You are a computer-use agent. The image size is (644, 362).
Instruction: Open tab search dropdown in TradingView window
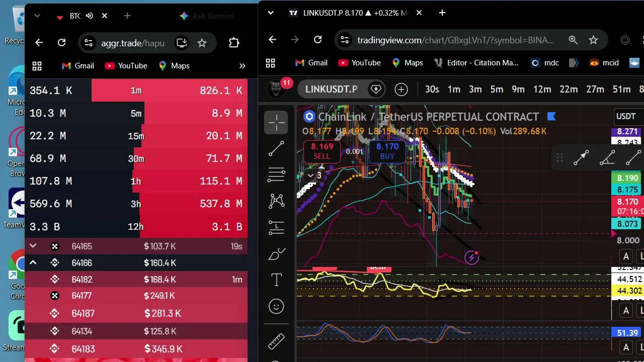pos(271,13)
